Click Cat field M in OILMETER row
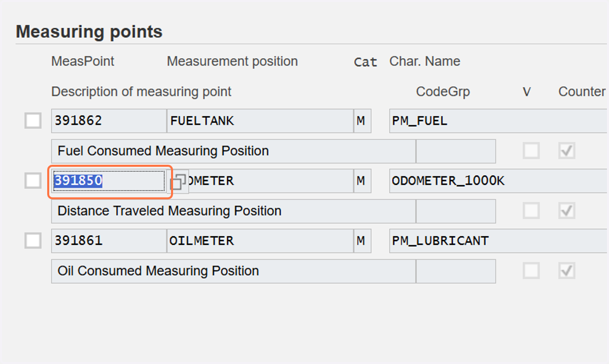This screenshot has height=364, width=609. 362,241
